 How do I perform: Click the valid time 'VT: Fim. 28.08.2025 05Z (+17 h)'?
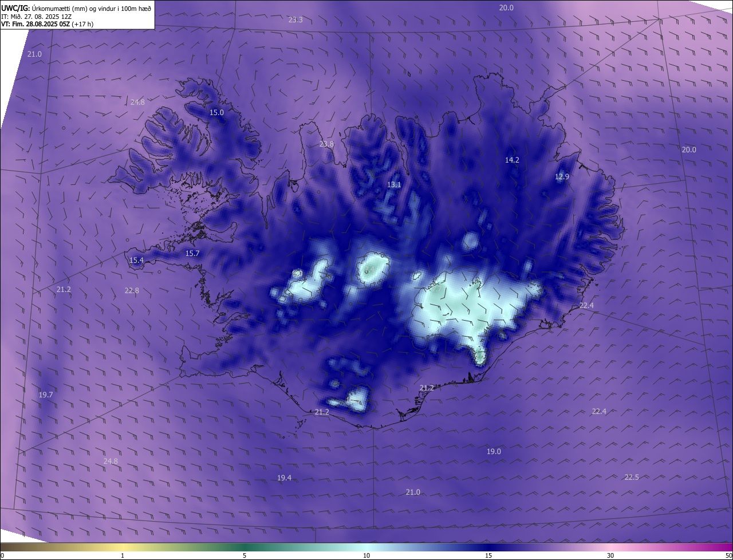47,24
